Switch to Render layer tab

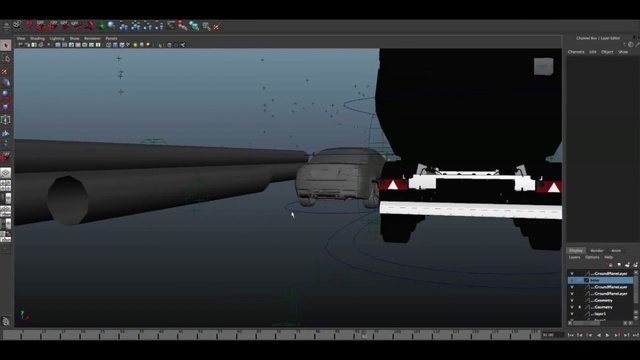(x=597, y=251)
